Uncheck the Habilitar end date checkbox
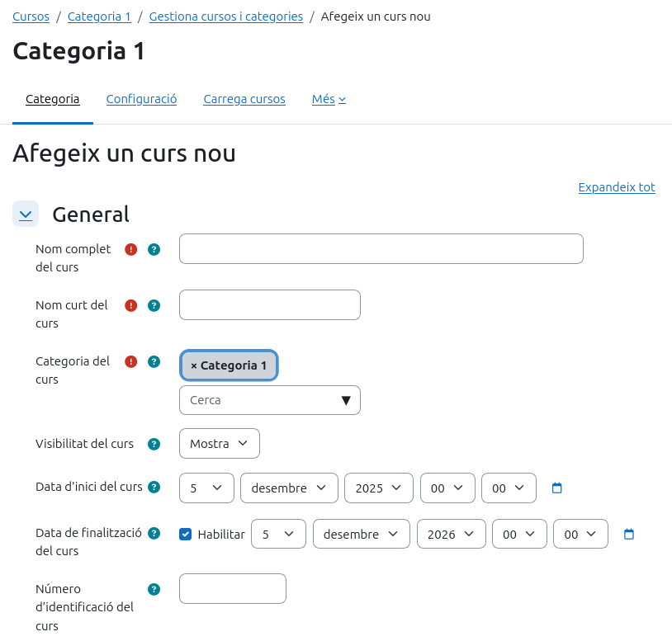The height and width of the screenshot is (641, 672). click(186, 535)
